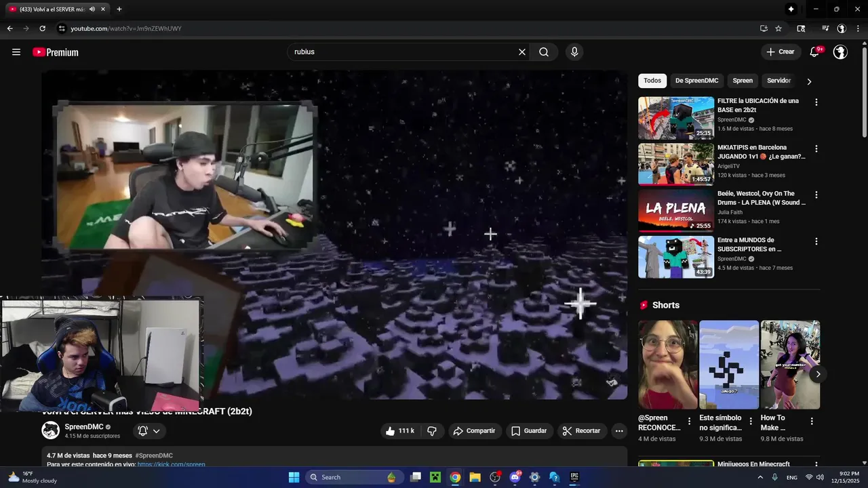
Task: Open Chrome three-dot menu
Action: coord(859,28)
